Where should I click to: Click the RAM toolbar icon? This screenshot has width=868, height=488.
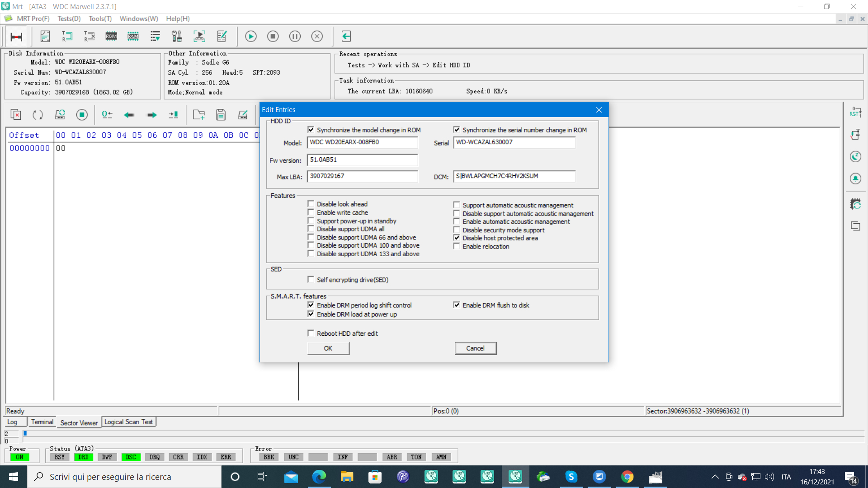point(133,37)
